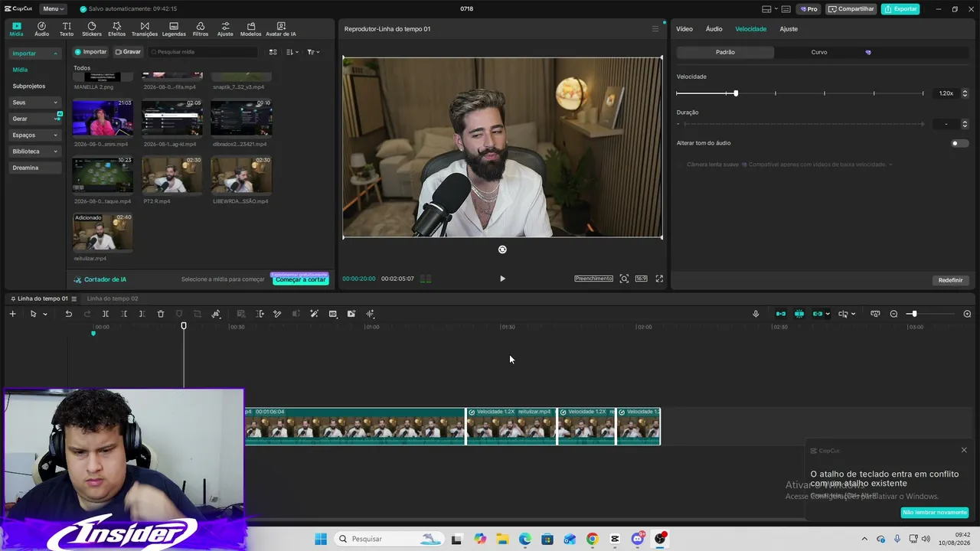Viewport: 980px width, 551px height.
Task: Zoom out the timeline
Action: point(893,314)
